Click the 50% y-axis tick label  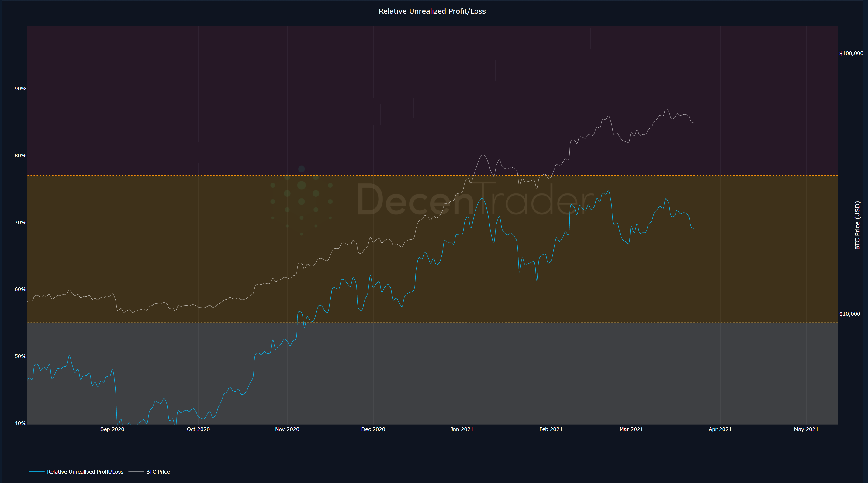point(20,356)
